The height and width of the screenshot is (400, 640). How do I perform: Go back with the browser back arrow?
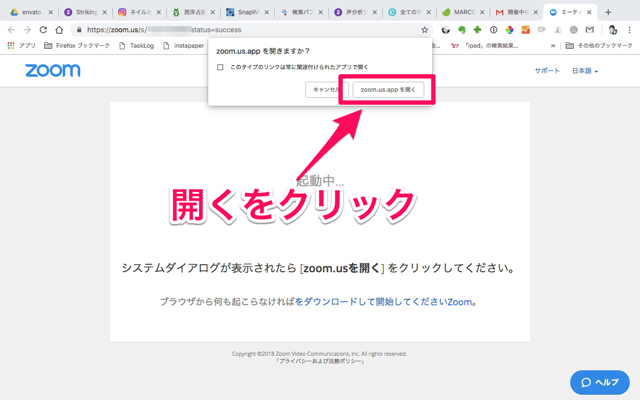(x=11, y=30)
